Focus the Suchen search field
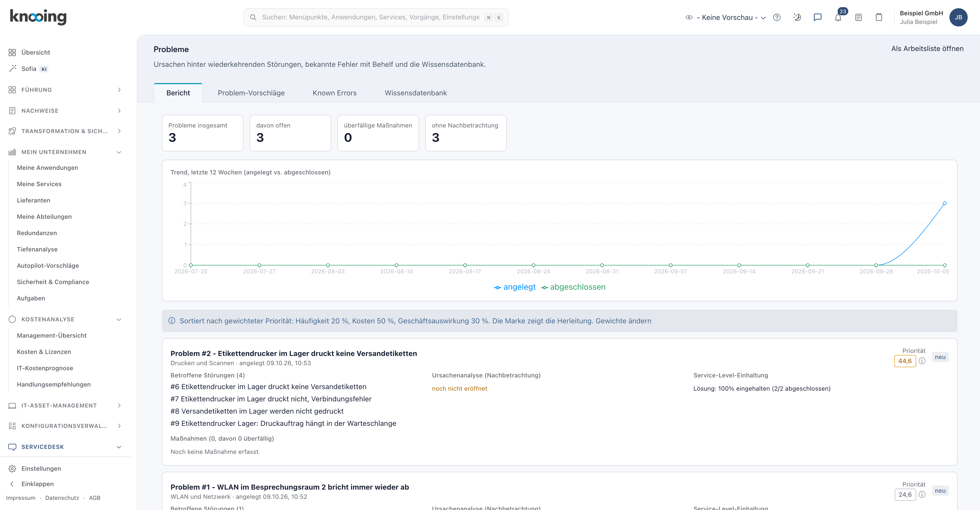 pos(376,18)
